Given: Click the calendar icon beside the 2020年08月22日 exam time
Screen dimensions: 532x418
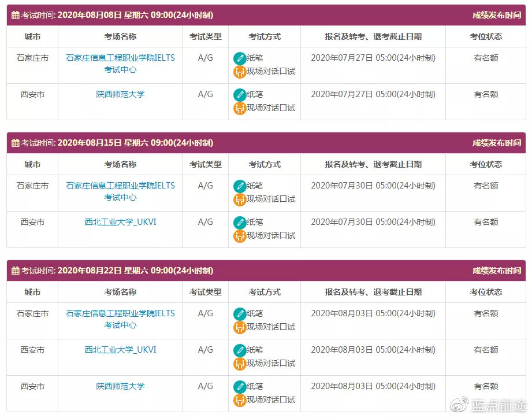Looking at the screenshot, I should click(x=16, y=271).
